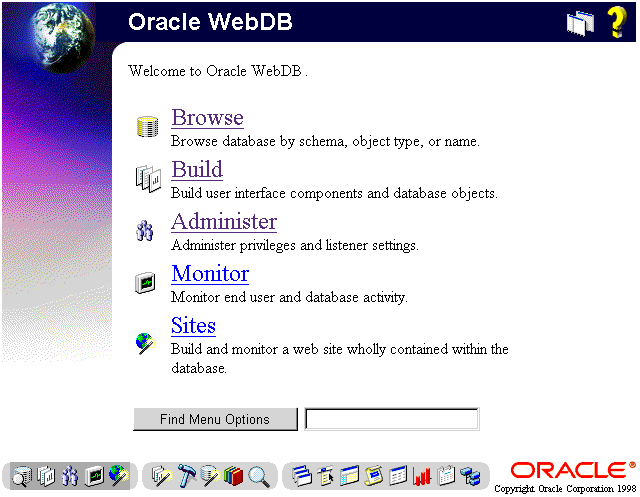Click the Find Menu Options button
640x497 pixels.
coord(215,419)
